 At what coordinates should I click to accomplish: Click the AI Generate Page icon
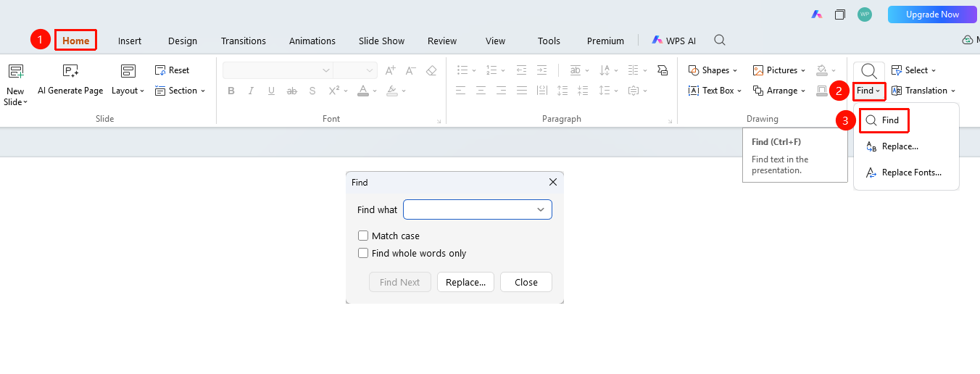tap(70, 71)
